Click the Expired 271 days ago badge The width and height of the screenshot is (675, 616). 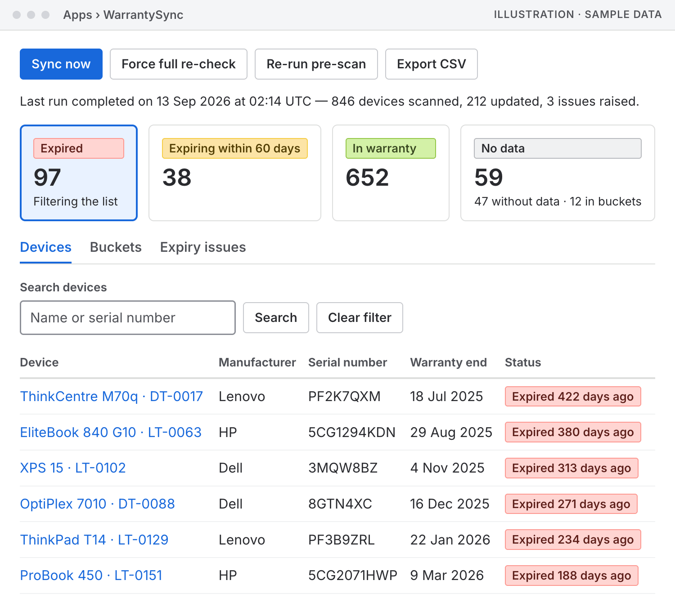point(571,504)
